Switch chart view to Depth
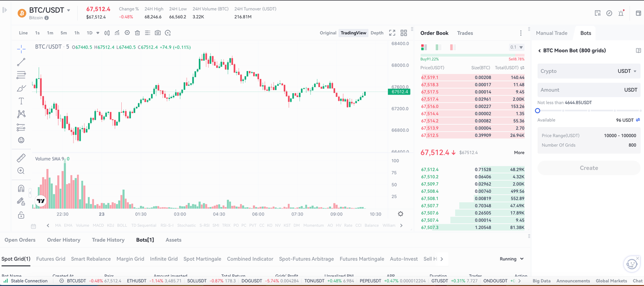 (377, 33)
